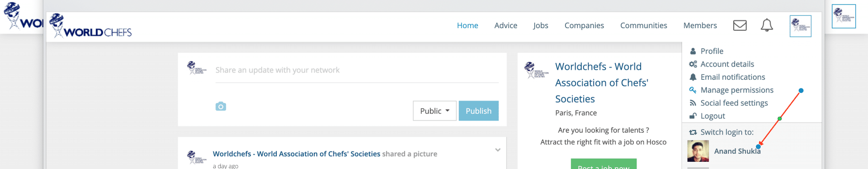Image resolution: width=868 pixels, height=169 pixels.
Task: Open the account avatar menu in navbar
Action: click(800, 26)
